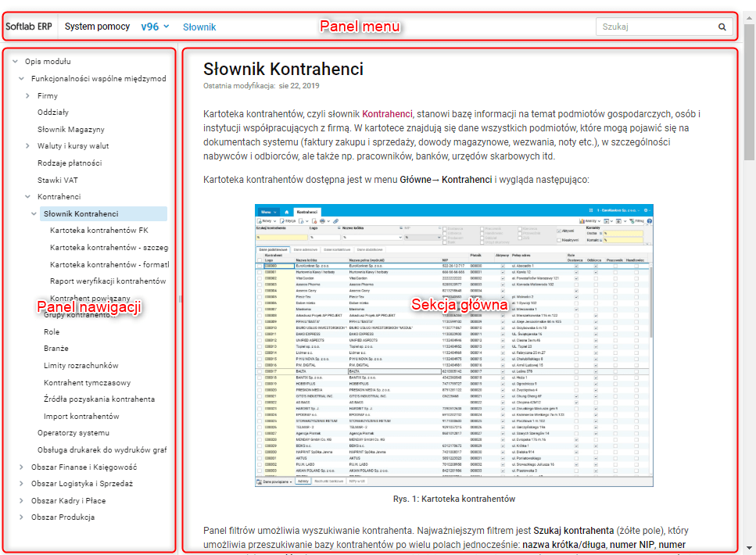
Task: Click the scrollbar down arrow
Action: coord(749,548)
